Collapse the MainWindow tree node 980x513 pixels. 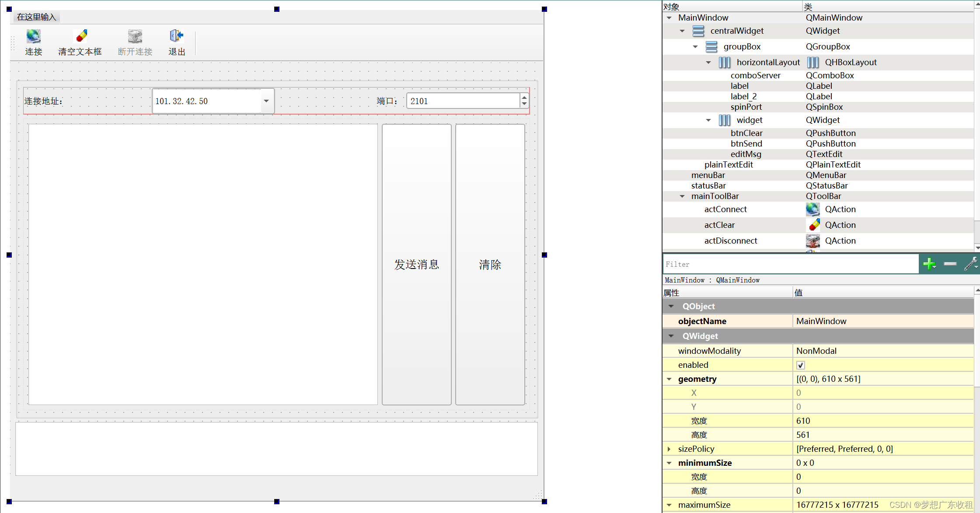coord(669,18)
